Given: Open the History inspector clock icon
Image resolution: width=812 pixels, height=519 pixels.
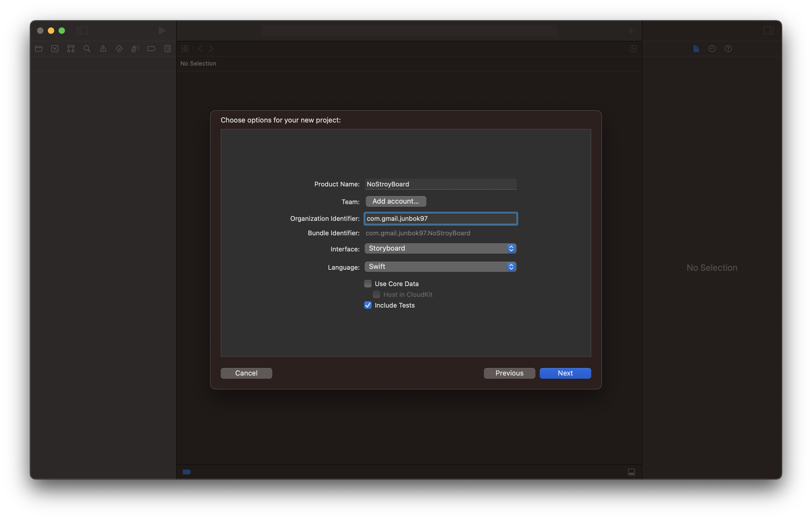Looking at the screenshot, I should 712,49.
